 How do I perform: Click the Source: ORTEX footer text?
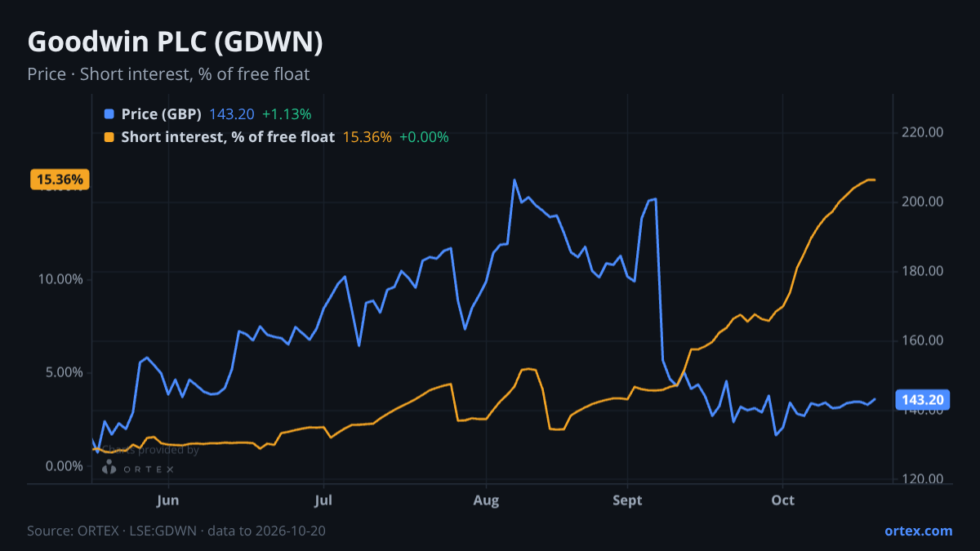(x=176, y=531)
